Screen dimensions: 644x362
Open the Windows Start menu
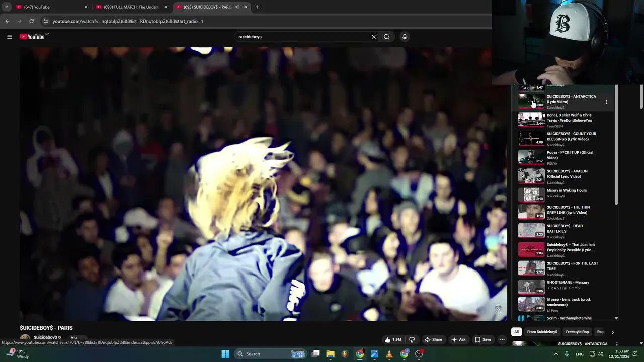tap(225, 354)
